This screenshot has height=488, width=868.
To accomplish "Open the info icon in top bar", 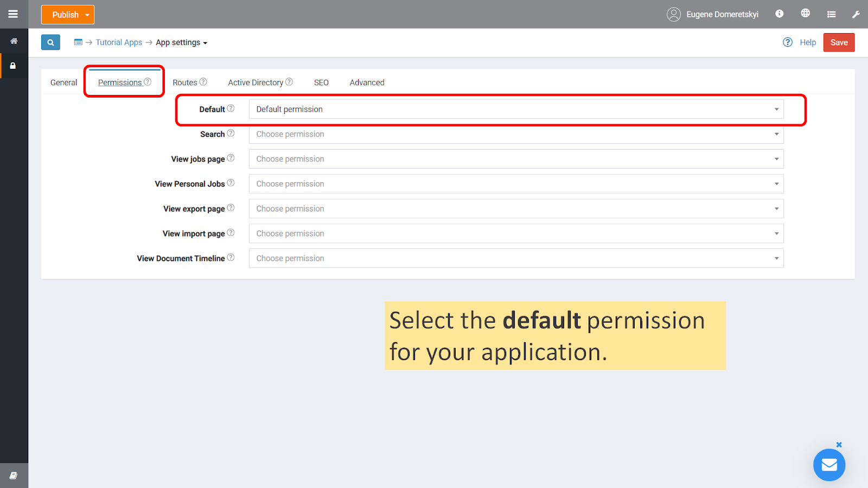I will click(780, 14).
